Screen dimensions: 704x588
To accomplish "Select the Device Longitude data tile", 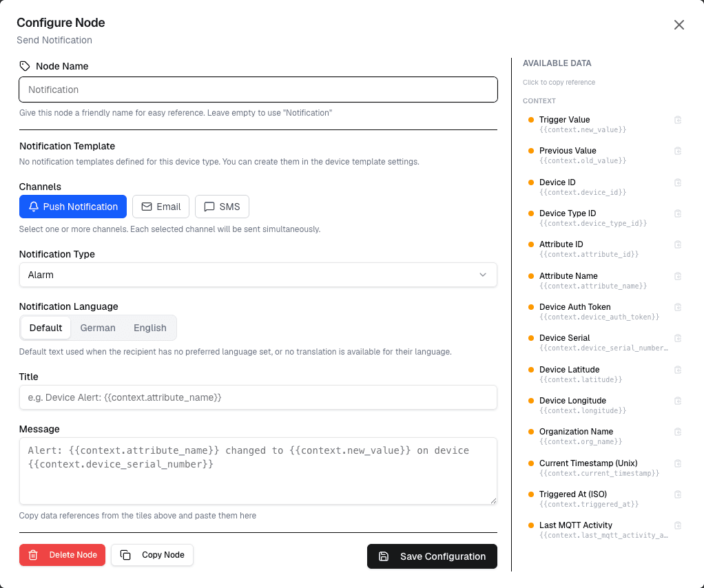I will click(604, 406).
